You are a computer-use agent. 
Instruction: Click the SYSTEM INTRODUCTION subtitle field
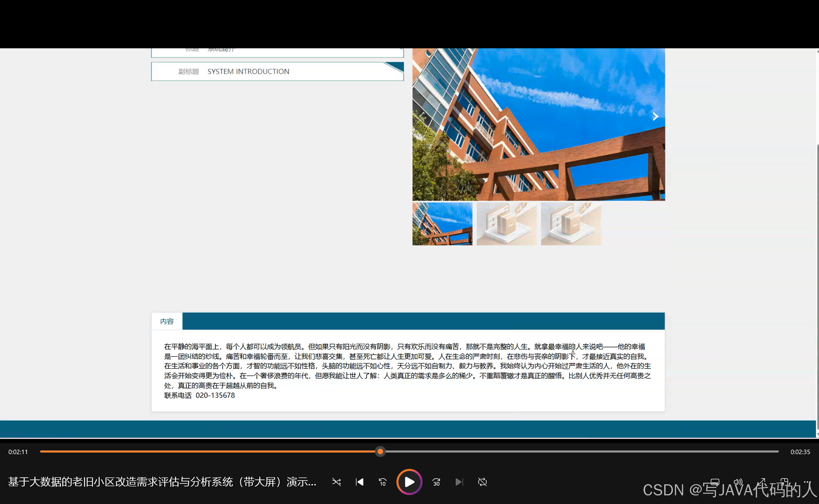click(x=277, y=71)
